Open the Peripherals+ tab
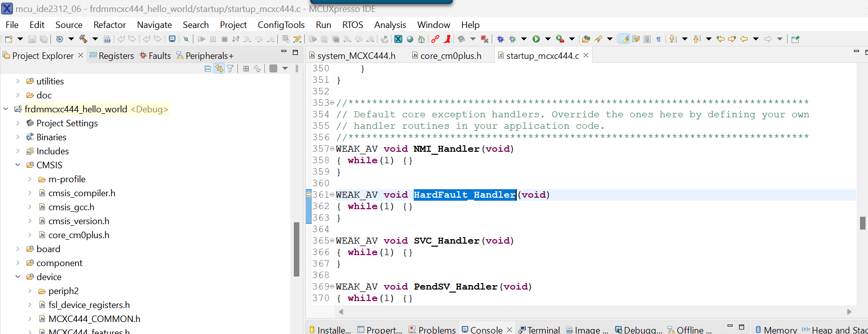 tap(205, 56)
